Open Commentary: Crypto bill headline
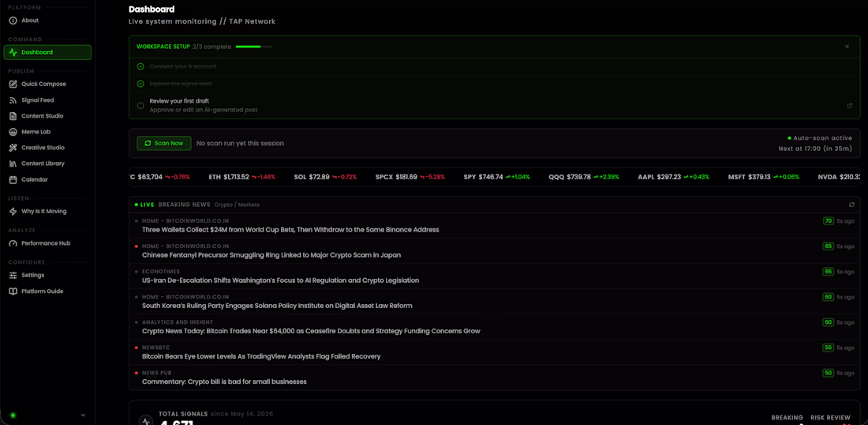 (224, 382)
